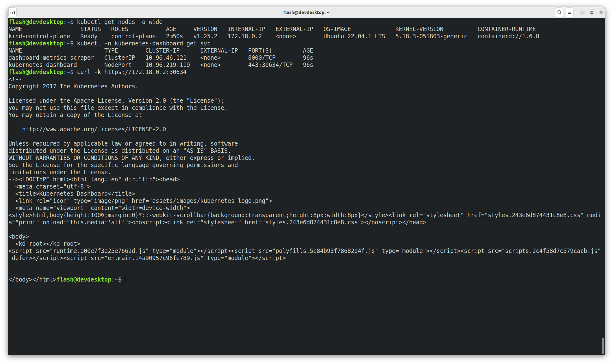Close the terminal window

601,12
